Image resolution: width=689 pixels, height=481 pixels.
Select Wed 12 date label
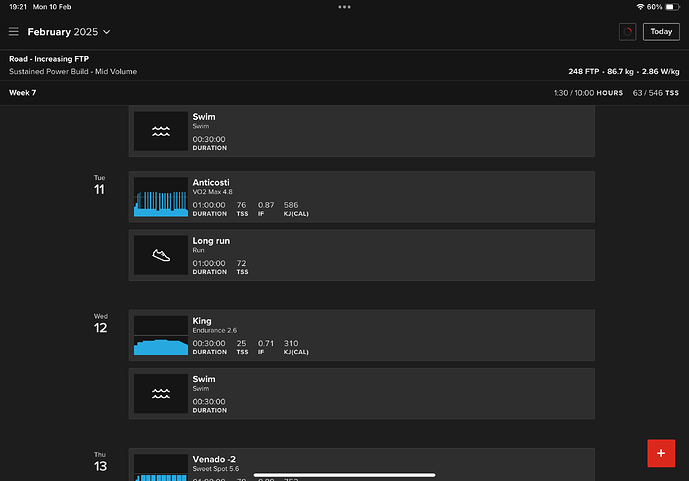pyautogui.click(x=100, y=323)
